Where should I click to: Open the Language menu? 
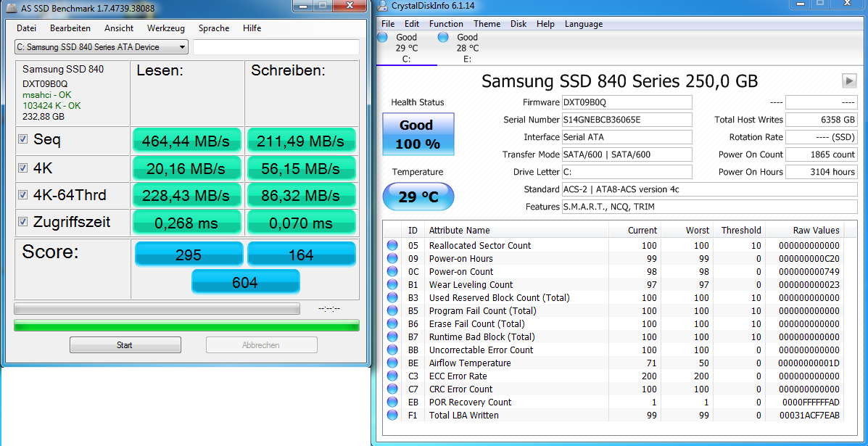(x=584, y=24)
